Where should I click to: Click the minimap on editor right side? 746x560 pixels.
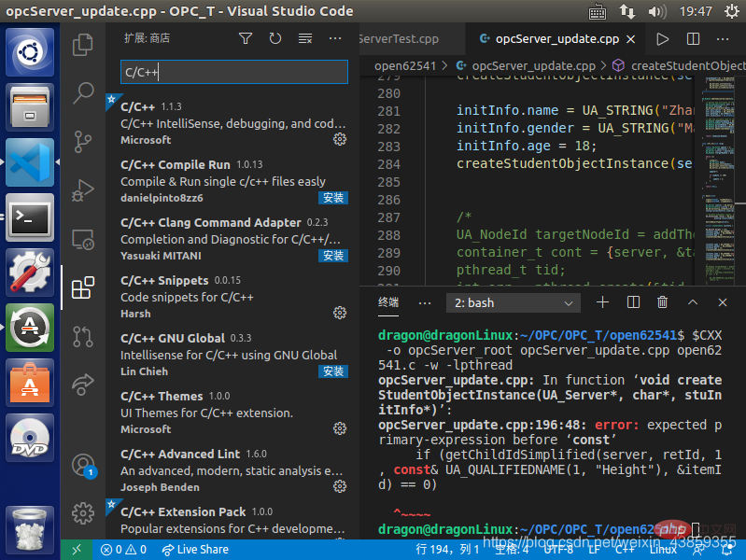(x=720, y=181)
